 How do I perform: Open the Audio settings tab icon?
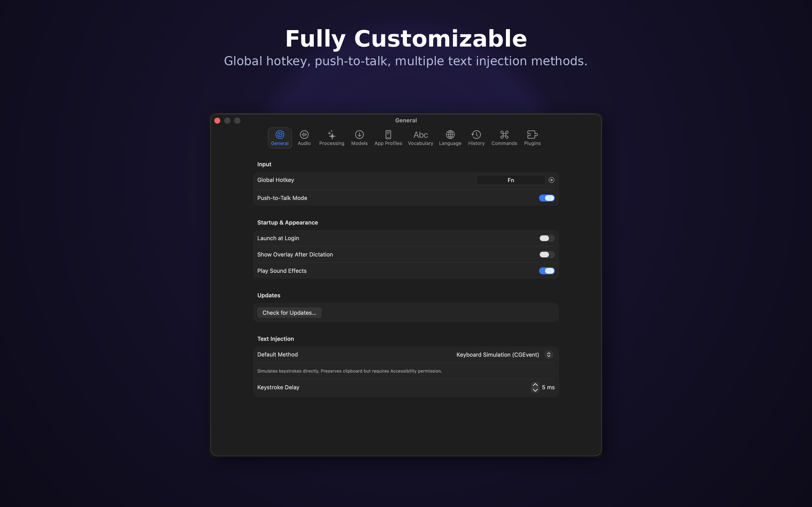[x=304, y=138]
